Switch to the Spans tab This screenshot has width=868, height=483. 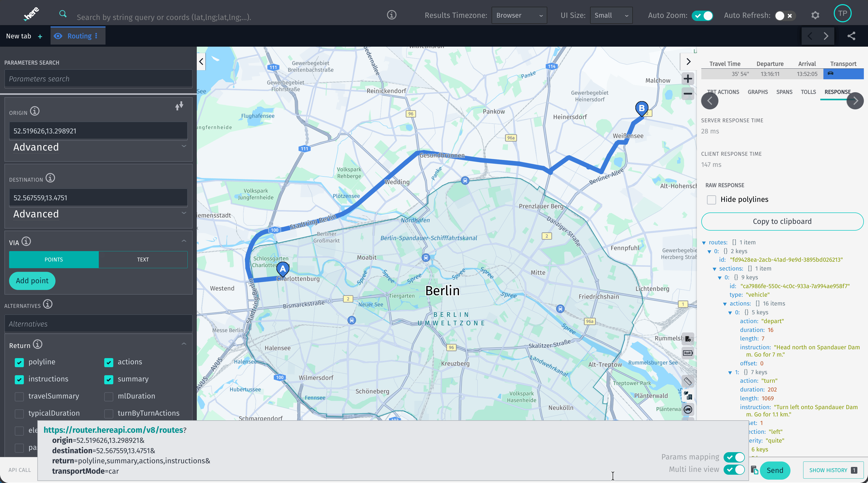click(784, 92)
